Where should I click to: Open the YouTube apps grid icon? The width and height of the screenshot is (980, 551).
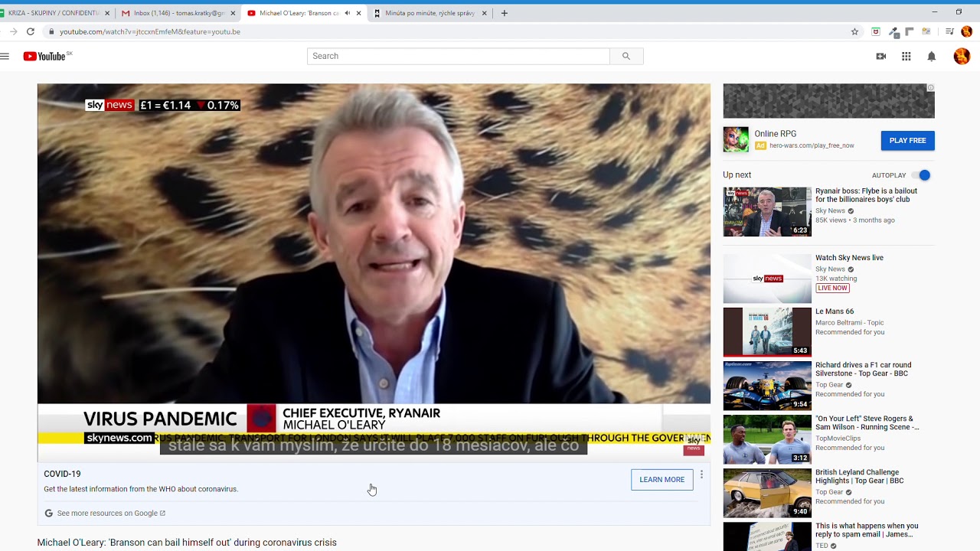point(906,56)
